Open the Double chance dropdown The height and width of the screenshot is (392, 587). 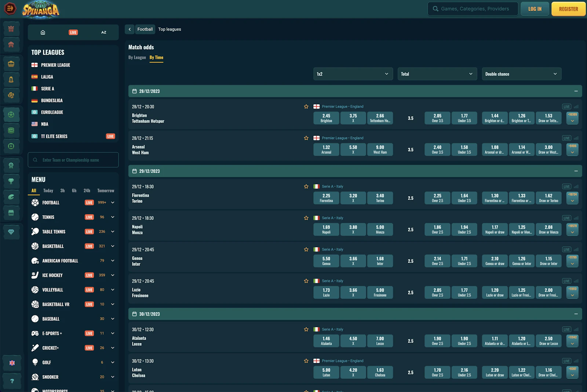pos(521,74)
